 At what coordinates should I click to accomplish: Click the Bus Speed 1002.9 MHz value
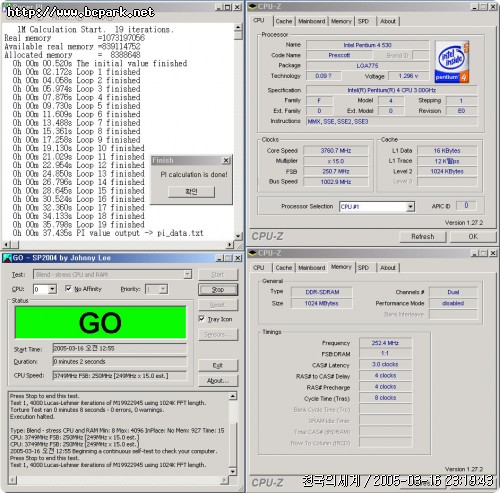tap(336, 182)
